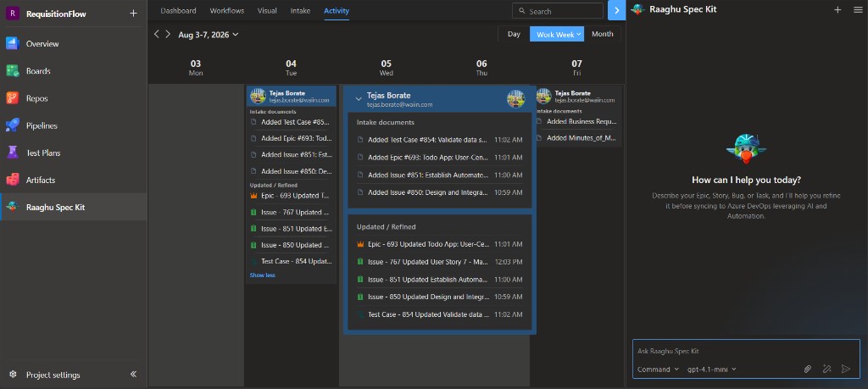Open Added Minutes_of_M... entry on Friday
Image resolution: width=868 pixels, height=389 pixels.
[576, 138]
